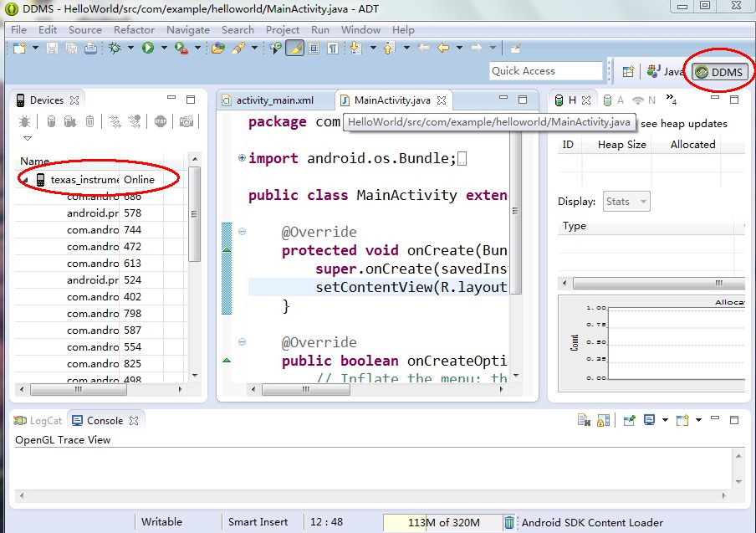Image resolution: width=756 pixels, height=533 pixels.
Task: Open the Display Selected Console dropdown arrow
Action: point(665,420)
